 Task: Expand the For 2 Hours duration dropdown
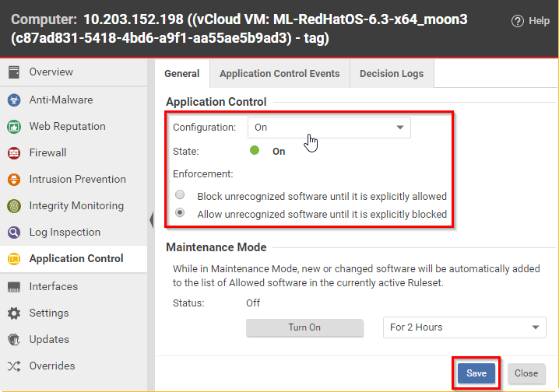pyautogui.click(x=464, y=327)
